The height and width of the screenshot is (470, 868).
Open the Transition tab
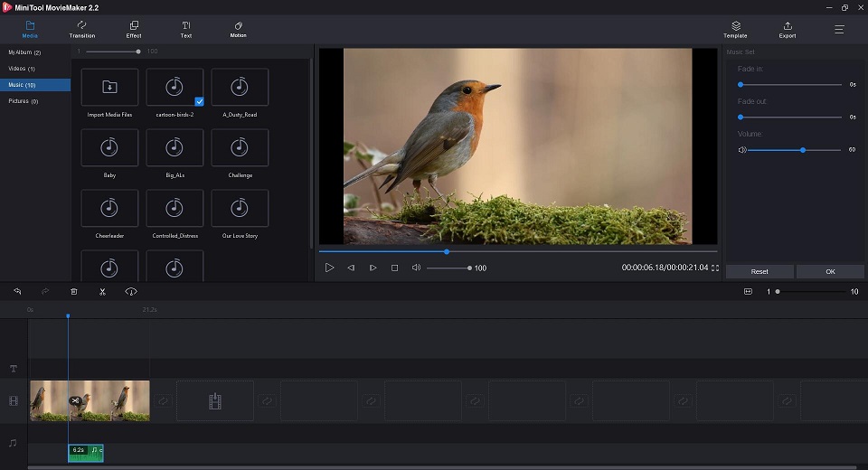pyautogui.click(x=82, y=29)
